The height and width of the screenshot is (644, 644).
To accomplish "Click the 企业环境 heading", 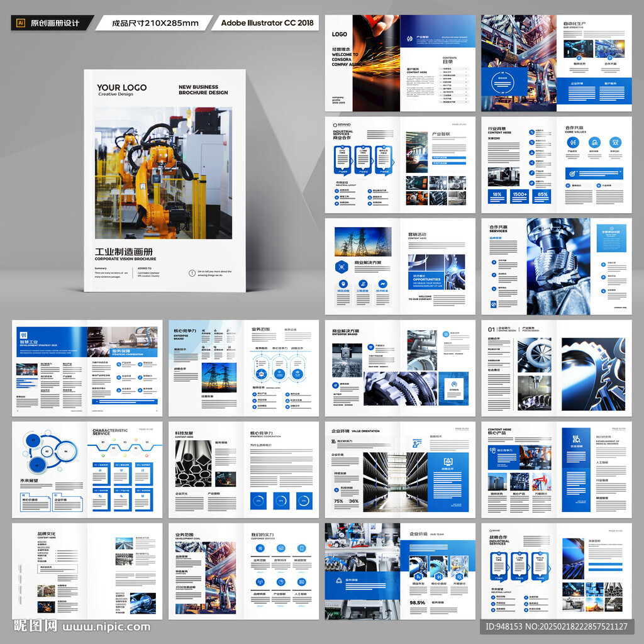I will (x=340, y=431).
